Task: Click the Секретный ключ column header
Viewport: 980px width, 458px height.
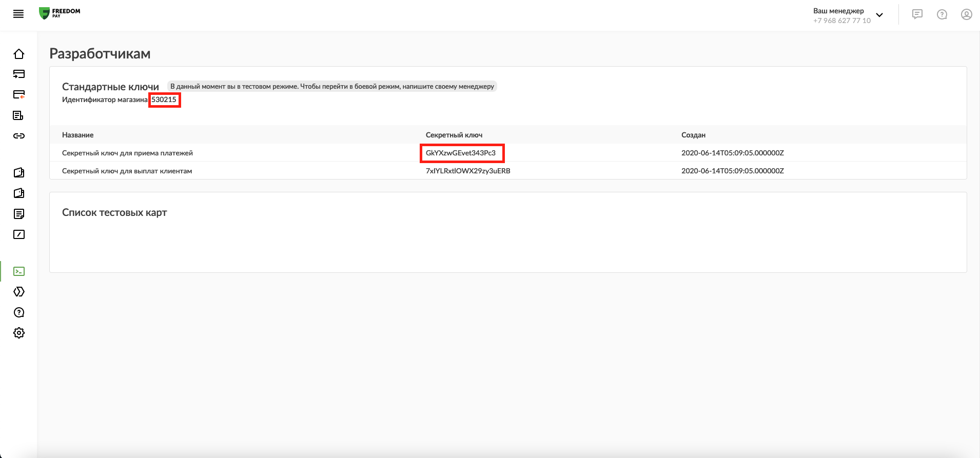Action: click(454, 135)
